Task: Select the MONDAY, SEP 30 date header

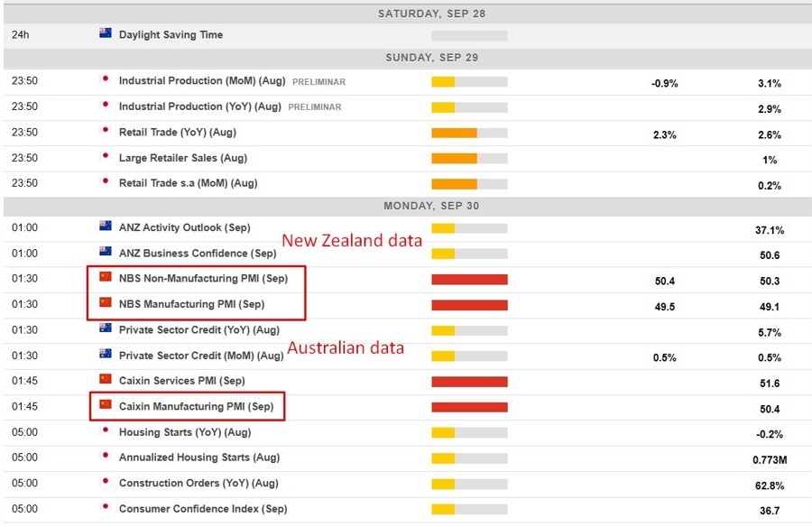Action: click(x=431, y=206)
